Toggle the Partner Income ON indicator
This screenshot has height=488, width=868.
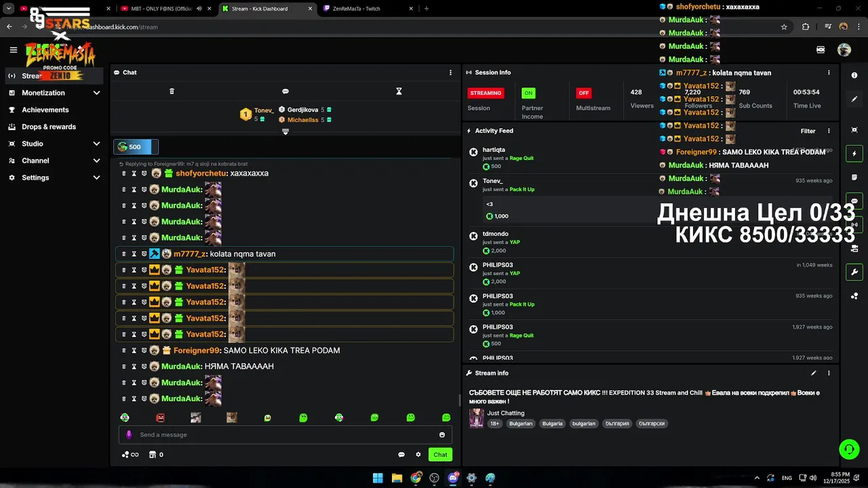tap(528, 93)
